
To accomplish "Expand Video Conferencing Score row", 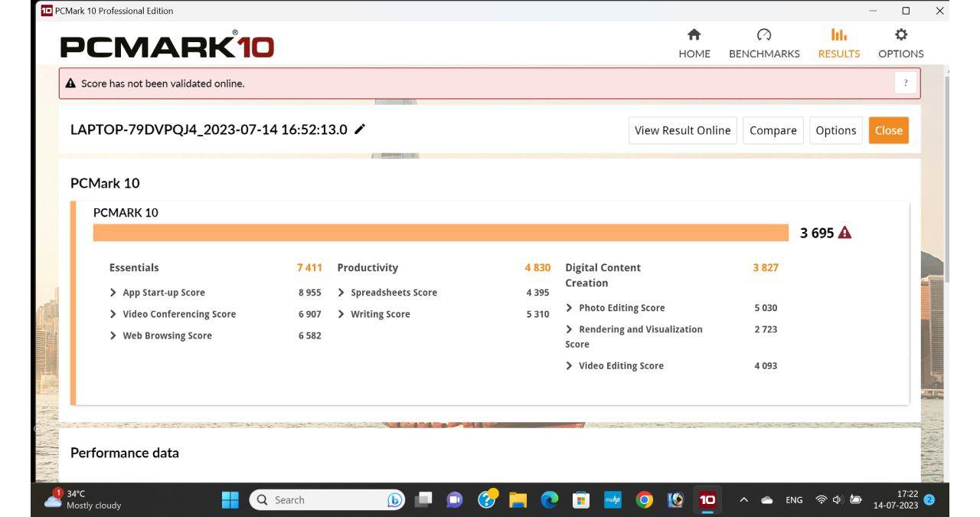I will pyautogui.click(x=113, y=314).
